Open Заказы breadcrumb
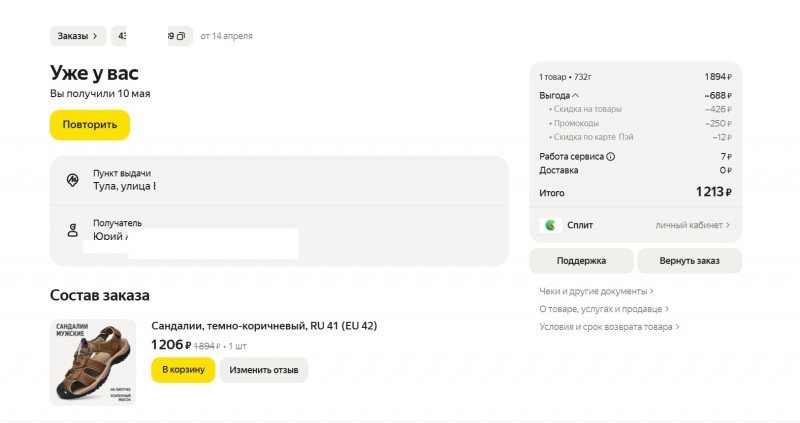 coord(78,36)
